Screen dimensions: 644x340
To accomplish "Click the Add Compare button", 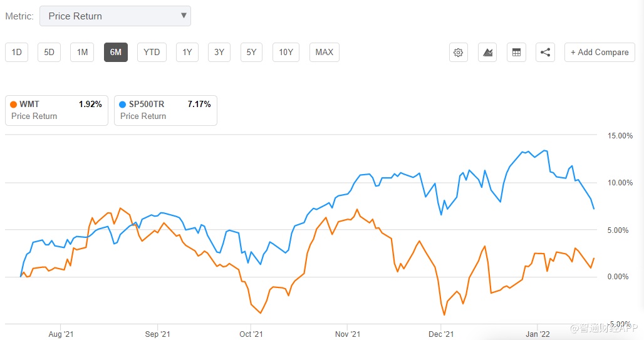I will tap(600, 53).
